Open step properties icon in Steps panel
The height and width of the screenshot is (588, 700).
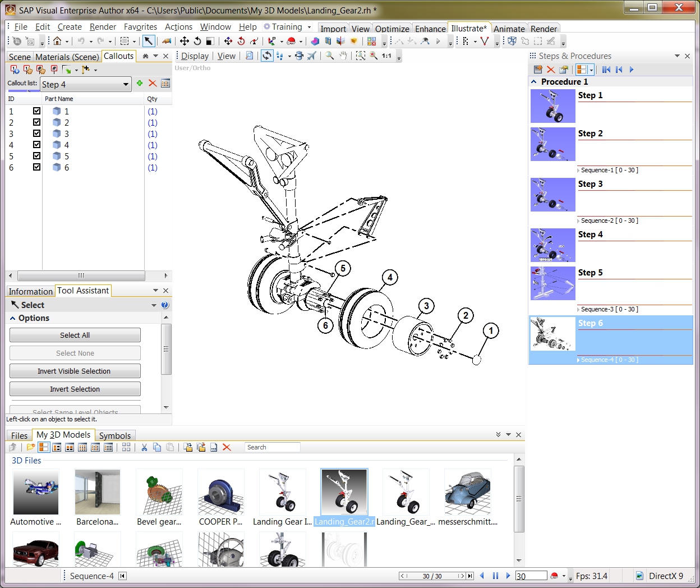[x=564, y=70]
